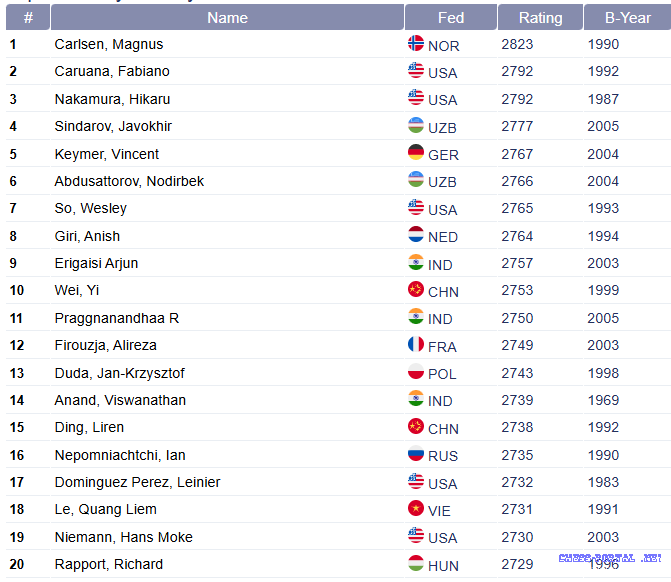Click the Germany flag next to GER

(416, 152)
